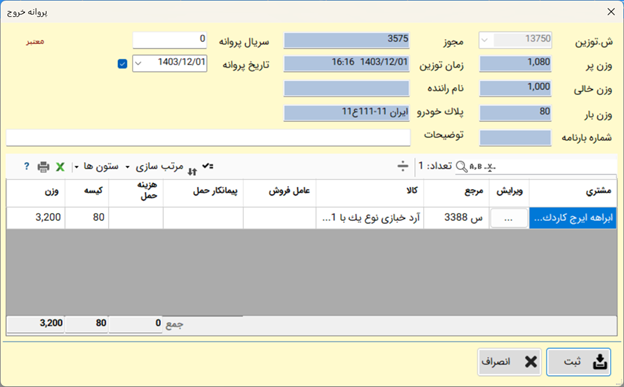Expand the ش.توزین combo box arrow
Image resolution: width=624 pixels, height=387 pixels.
point(485,40)
